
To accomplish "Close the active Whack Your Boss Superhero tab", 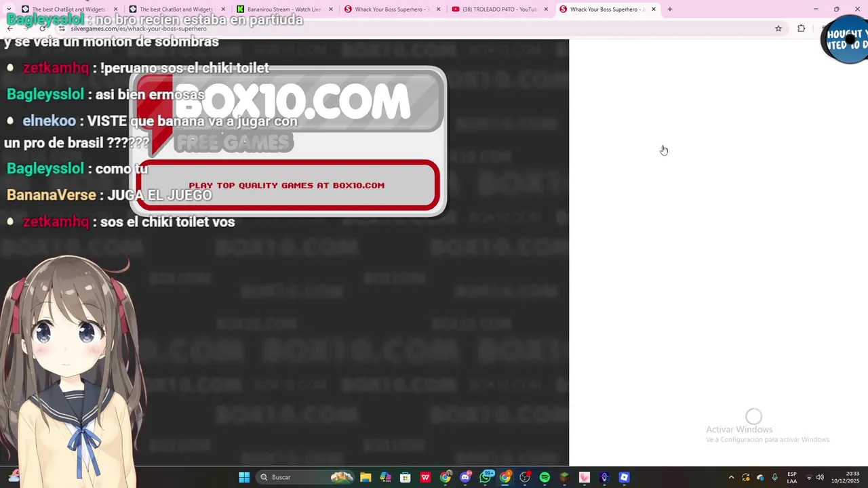I will [x=654, y=9].
